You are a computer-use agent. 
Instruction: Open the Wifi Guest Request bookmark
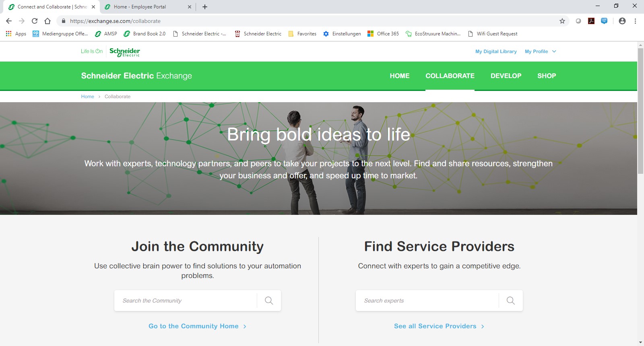tap(493, 34)
